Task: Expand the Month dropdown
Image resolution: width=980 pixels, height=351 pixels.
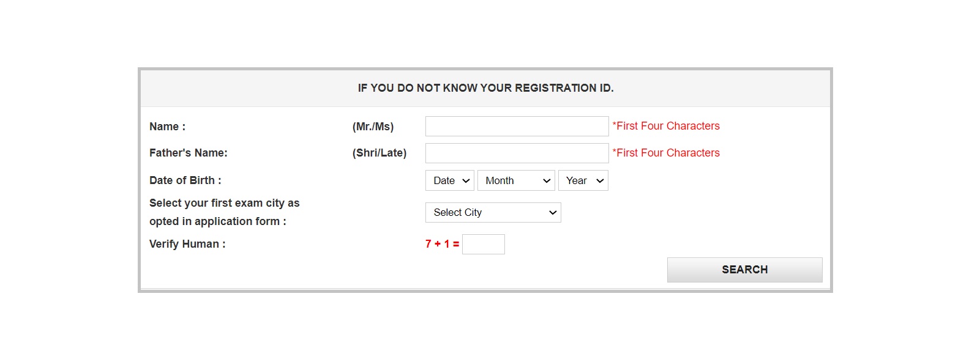Action: tap(516, 181)
